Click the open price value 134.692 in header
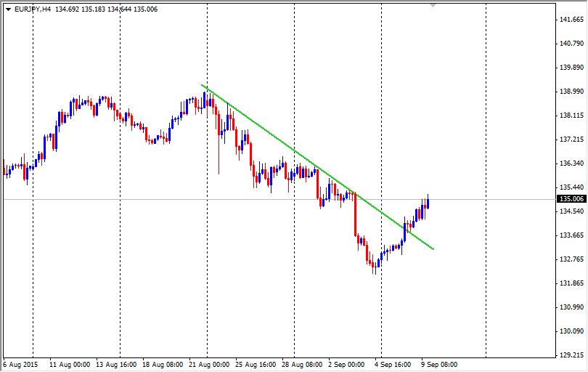The width and height of the screenshot is (588, 372). pyautogui.click(x=67, y=9)
